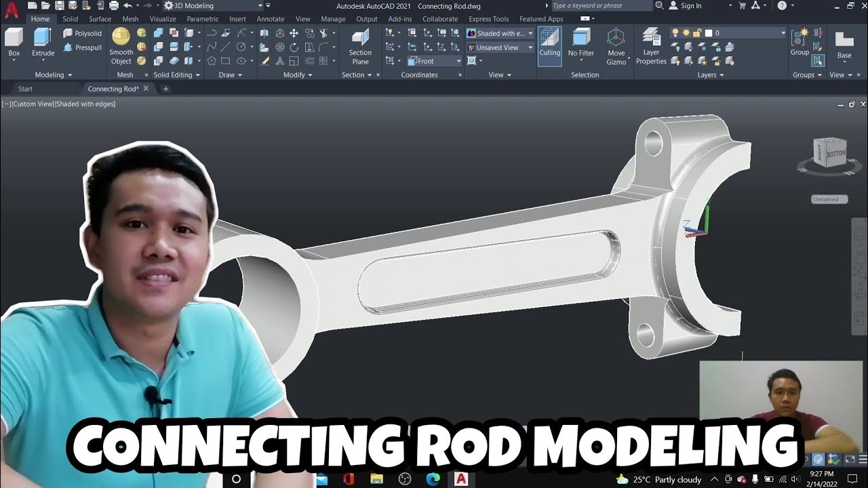868x488 pixels.
Task: Click the Move Gizmo button
Action: (x=616, y=46)
